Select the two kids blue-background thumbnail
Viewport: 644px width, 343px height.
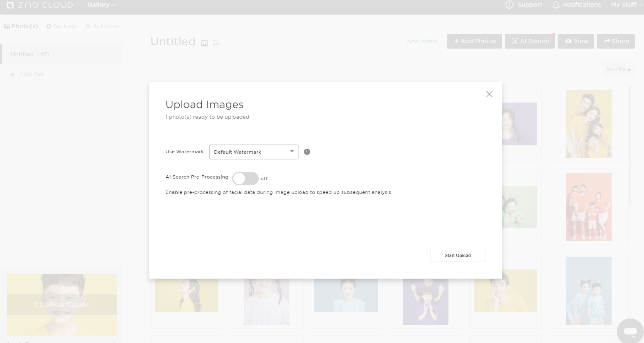(588, 291)
